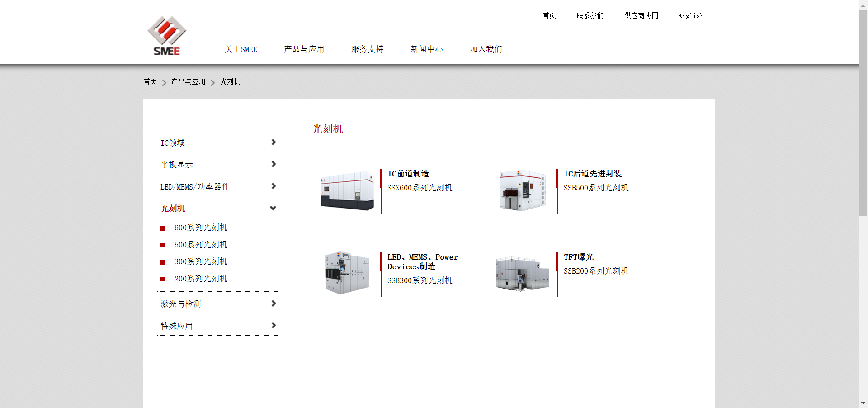Select 激光与检测 sidebar category label
Image resolution: width=868 pixels, height=408 pixels.
[x=181, y=304]
